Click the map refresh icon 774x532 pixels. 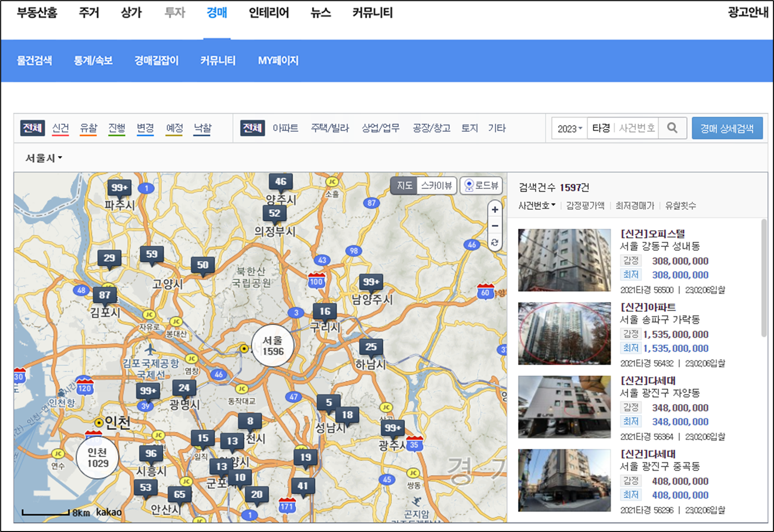pyautogui.click(x=495, y=243)
